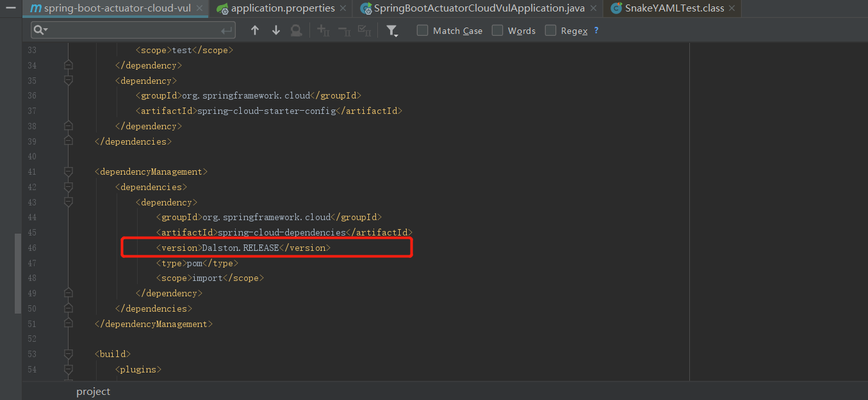The width and height of the screenshot is (868, 400).
Task: Collapse dependencyManagement block at line 41
Action: click(x=69, y=172)
